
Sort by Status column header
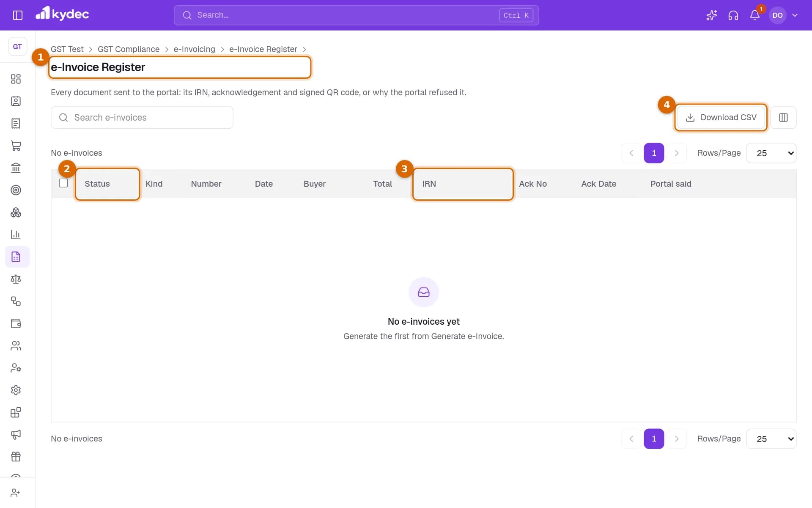click(x=97, y=184)
